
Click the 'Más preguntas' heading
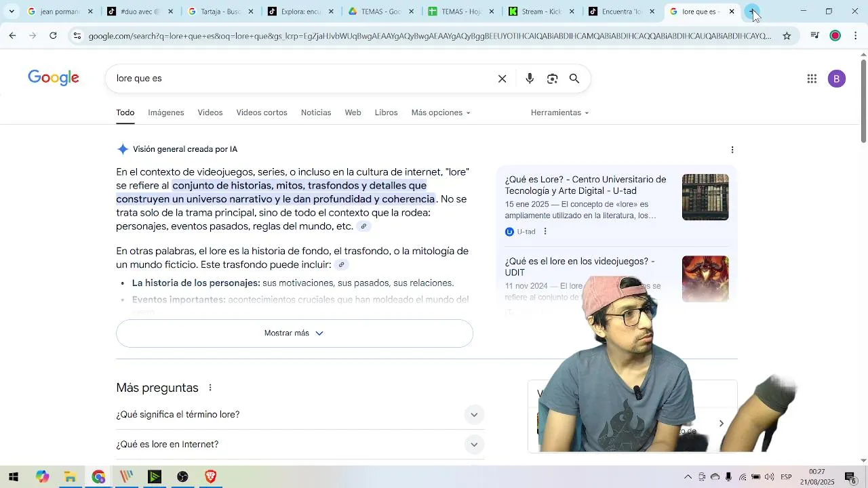(157, 388)
